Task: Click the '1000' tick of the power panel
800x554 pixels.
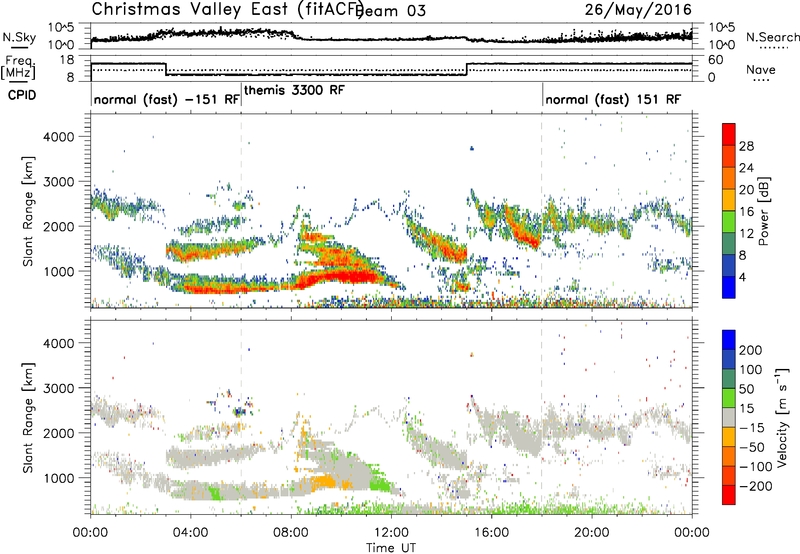Action: tap(58, 271)
